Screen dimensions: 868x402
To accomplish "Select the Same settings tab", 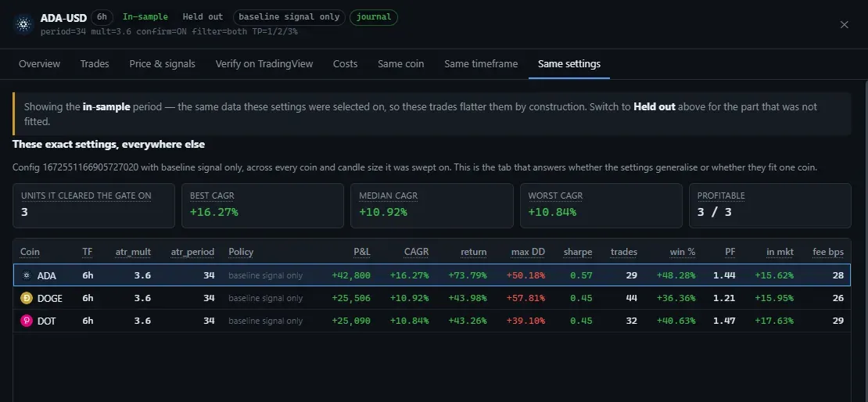I will 569,63.
